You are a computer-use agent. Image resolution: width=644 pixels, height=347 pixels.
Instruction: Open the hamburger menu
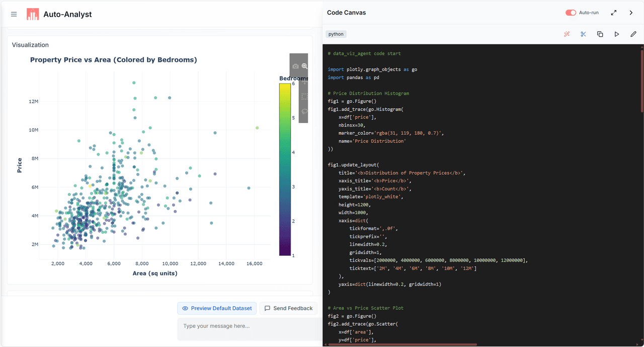(14, 14)
